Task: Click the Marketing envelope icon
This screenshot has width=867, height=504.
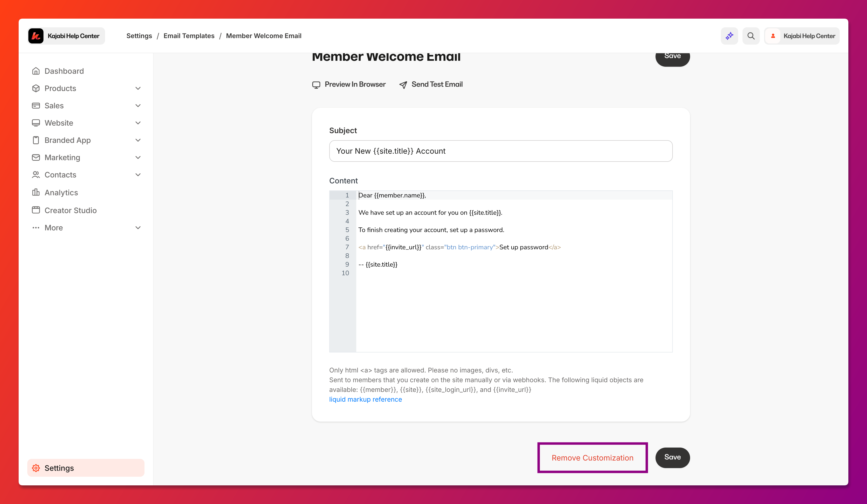Action: coord(36,157)
